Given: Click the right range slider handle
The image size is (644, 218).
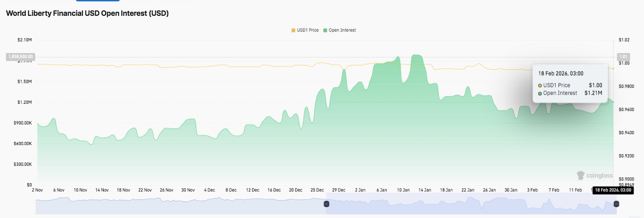Looking at the screenshot, I should [x=616, y=204].
